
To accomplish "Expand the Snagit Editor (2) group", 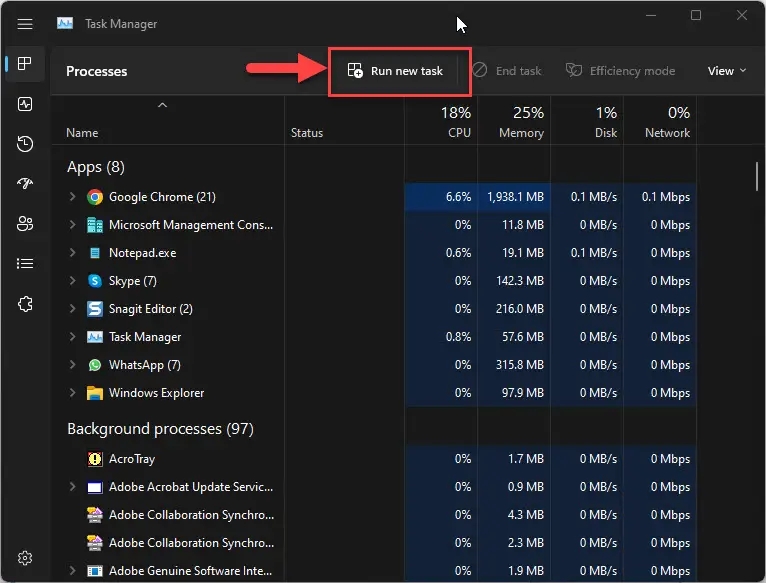I will 72,308.
